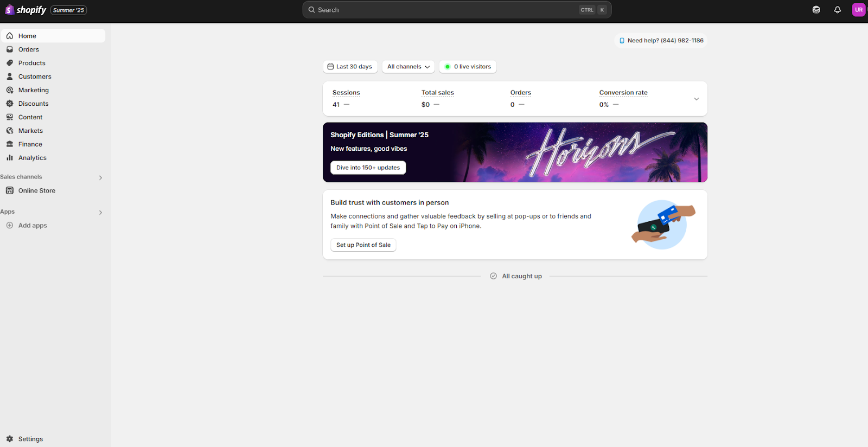868x447 pixels.
Task: Click the Marketing target icon
Action: pos(10,90)
